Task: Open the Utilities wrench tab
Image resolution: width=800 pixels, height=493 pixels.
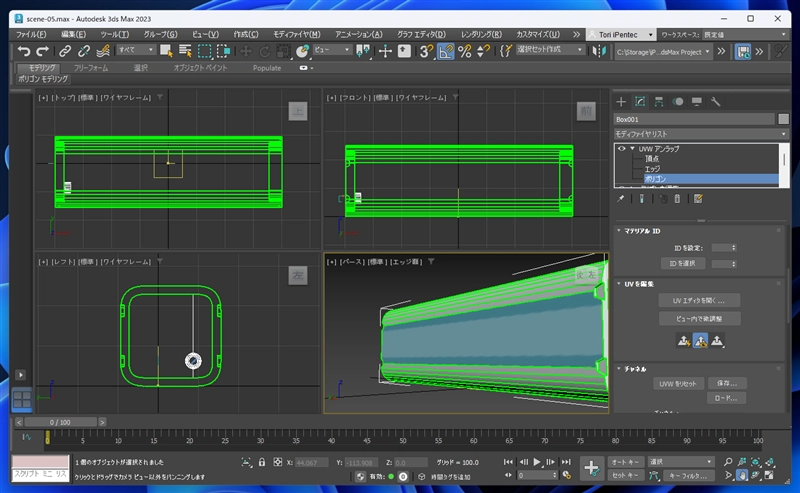Action: [x=717, y=101]
